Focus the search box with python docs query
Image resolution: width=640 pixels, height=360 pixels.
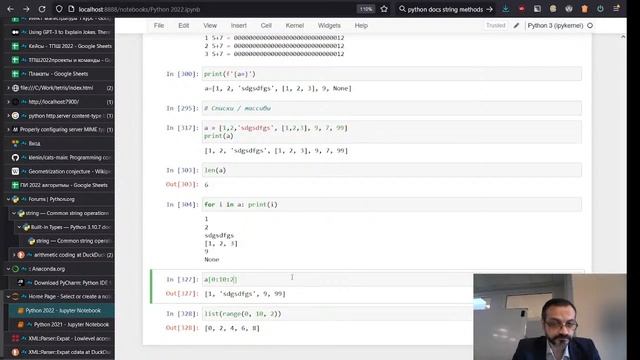(445, 9)
